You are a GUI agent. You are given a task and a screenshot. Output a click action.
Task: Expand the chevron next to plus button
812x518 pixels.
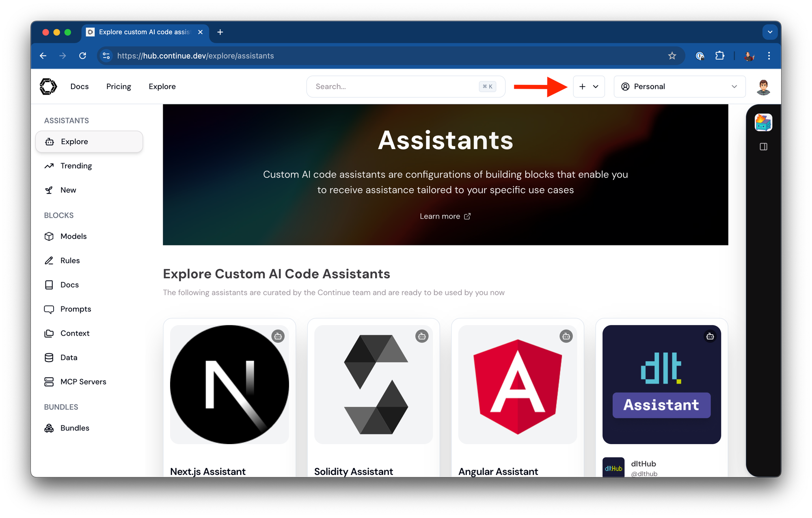pos(596,87)
